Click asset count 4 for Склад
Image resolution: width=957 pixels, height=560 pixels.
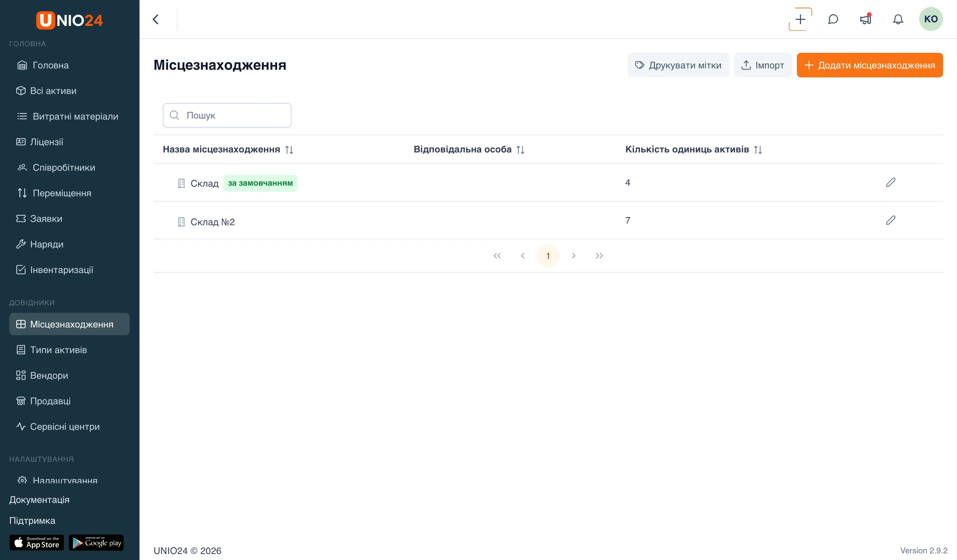628,183
